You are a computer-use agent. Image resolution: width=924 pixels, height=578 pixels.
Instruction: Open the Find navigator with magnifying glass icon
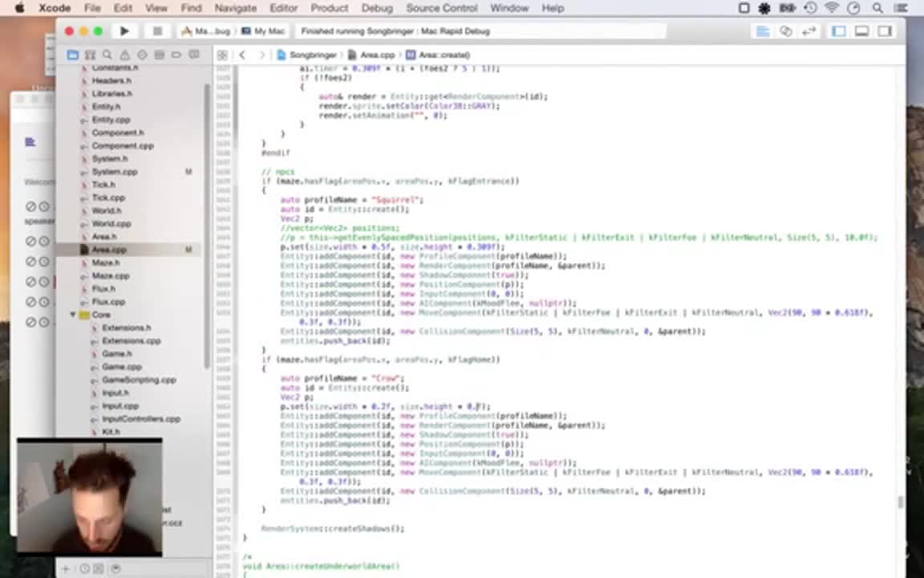(x=107, y=55)
